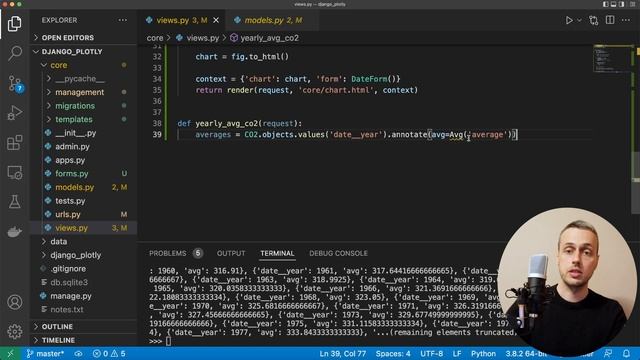Open the PROBLEMS panel tab
640x360 pixels.
[176, 253]
